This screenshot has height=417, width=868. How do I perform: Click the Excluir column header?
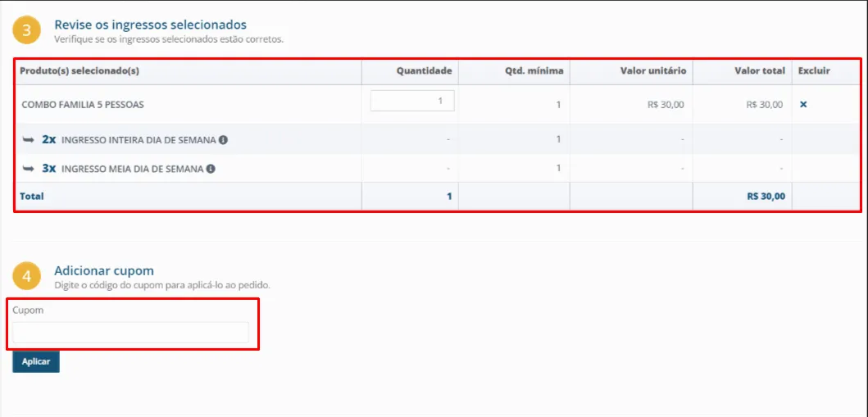coord(814,70)
